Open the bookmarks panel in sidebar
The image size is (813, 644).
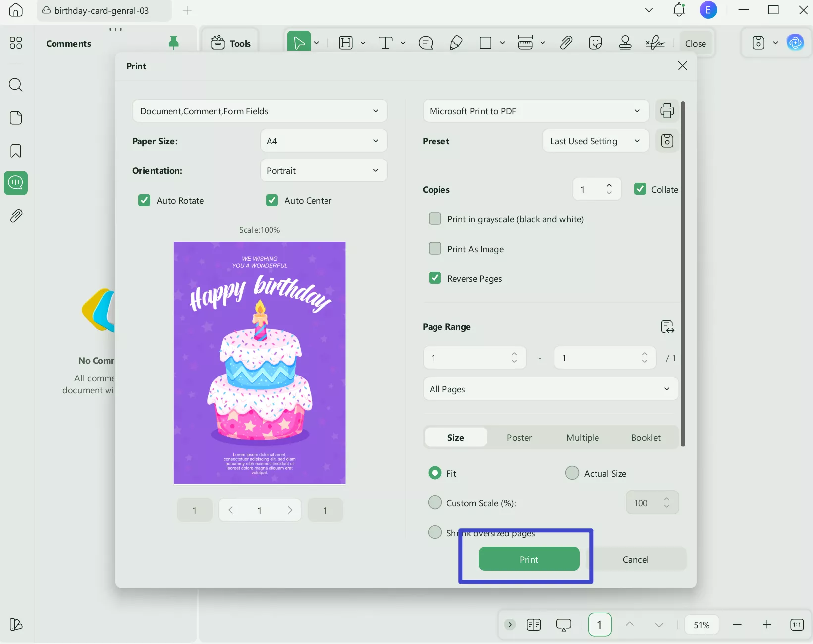coord(16,151)
